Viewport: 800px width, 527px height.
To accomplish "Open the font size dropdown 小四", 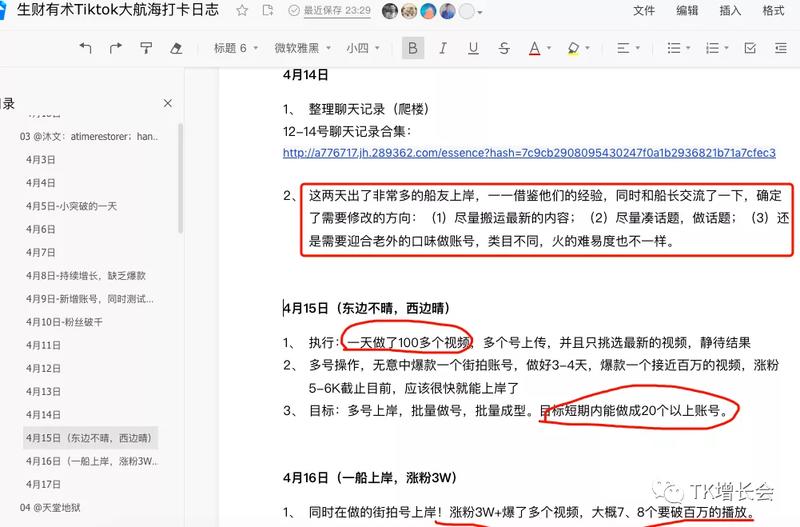I will [362, 48].
